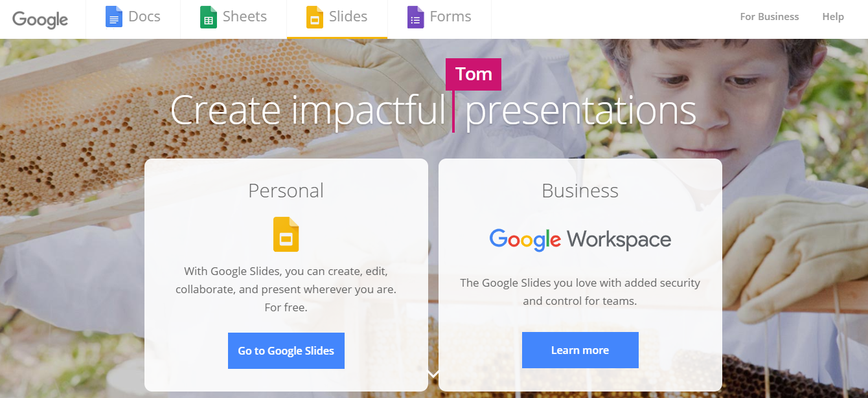Click the down chevron below the cards
The width and height of the screenshot is (868, 398).
[x=433, y=374]
